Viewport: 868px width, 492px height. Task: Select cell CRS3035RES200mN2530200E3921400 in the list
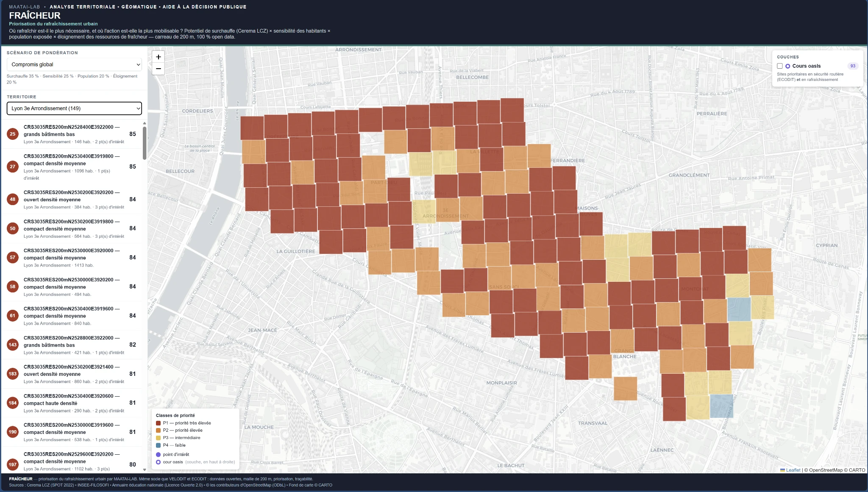pos(72,374)
